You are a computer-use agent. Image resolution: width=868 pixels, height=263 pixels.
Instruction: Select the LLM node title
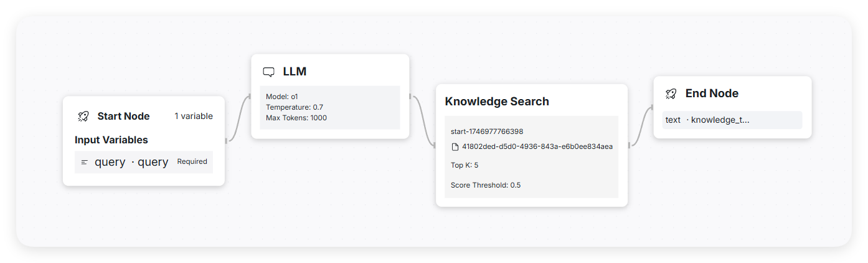[x=295, y=72]
